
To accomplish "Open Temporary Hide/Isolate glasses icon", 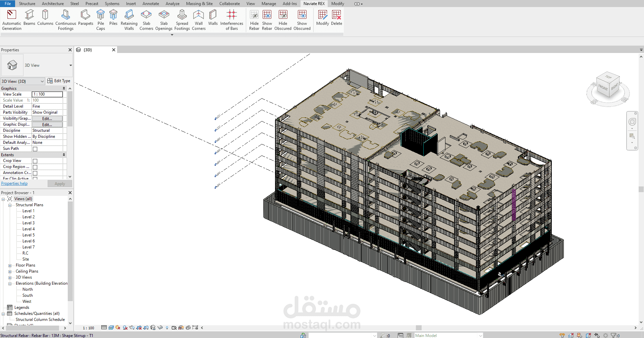I will click(x=160, y=328).
